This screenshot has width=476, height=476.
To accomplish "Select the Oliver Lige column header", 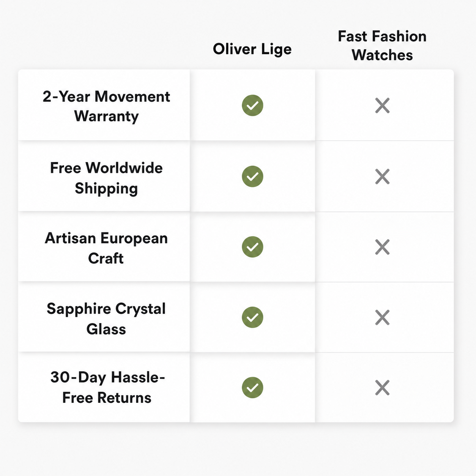I will pyautogui.click(x=252, y=49).
